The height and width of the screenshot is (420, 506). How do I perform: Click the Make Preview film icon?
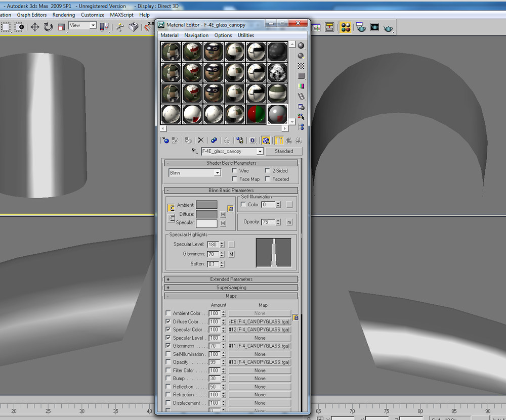(x=301, y=97)
